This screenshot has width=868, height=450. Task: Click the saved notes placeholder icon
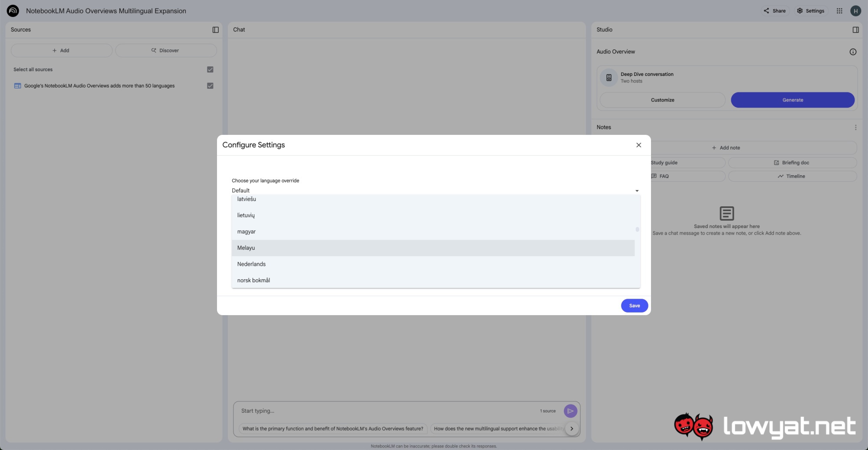[x=727, y=213]
